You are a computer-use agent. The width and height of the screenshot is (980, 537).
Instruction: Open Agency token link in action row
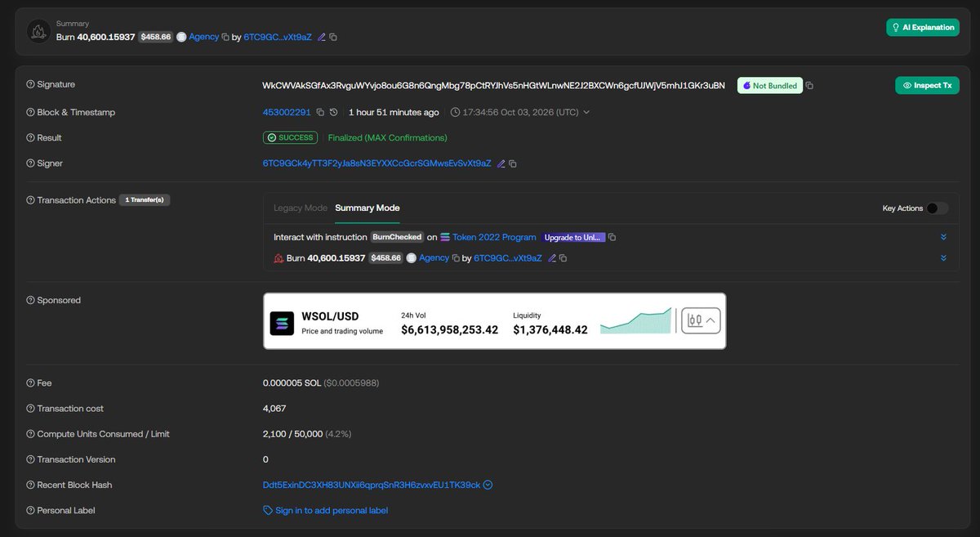pyautogui.click(x=434, y=257)
